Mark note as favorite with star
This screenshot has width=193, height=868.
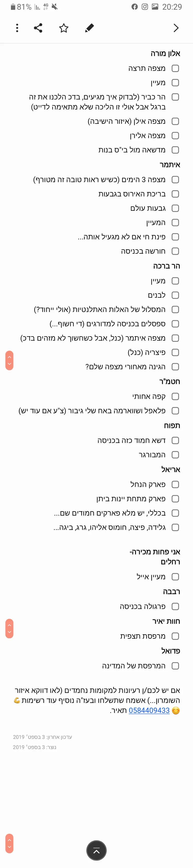click(64, 28)
